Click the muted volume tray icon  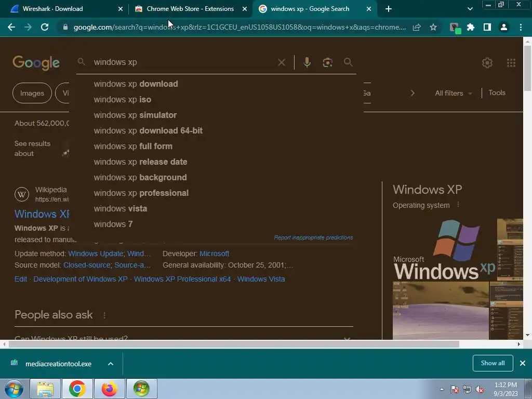point(480,390)
